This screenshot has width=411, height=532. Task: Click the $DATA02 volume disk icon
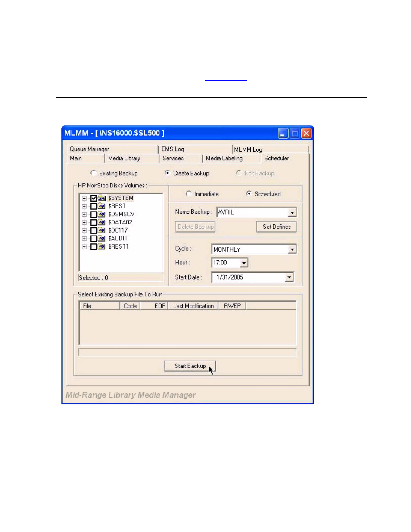[102, 222]
